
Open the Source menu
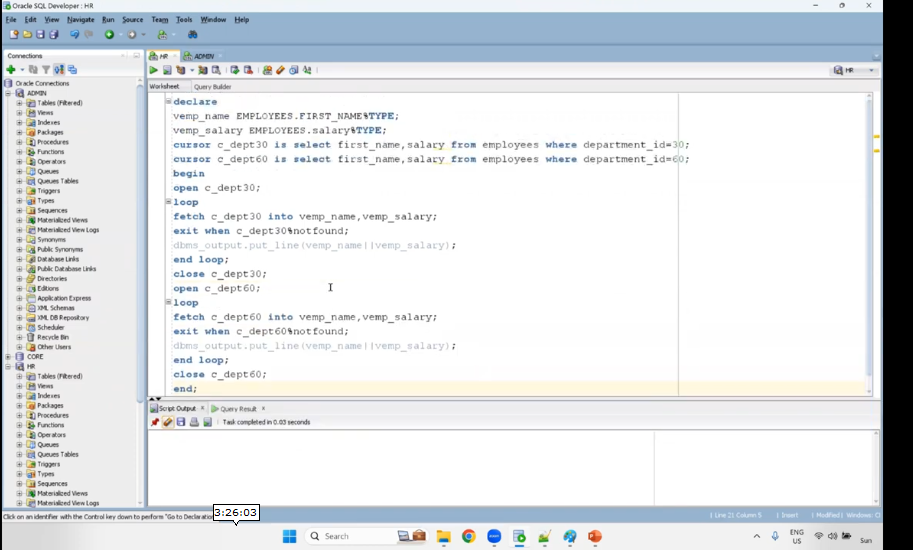coord(132,20)
